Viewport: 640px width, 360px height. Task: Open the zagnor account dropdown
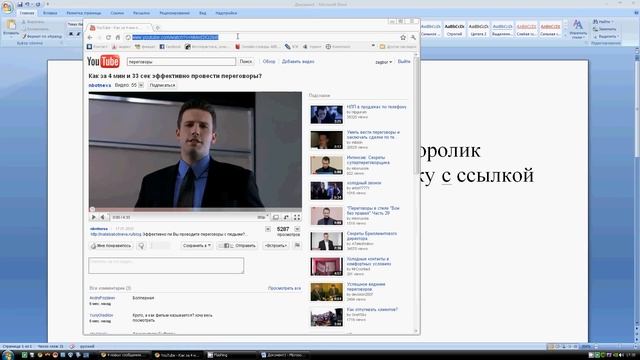[383, 62]
